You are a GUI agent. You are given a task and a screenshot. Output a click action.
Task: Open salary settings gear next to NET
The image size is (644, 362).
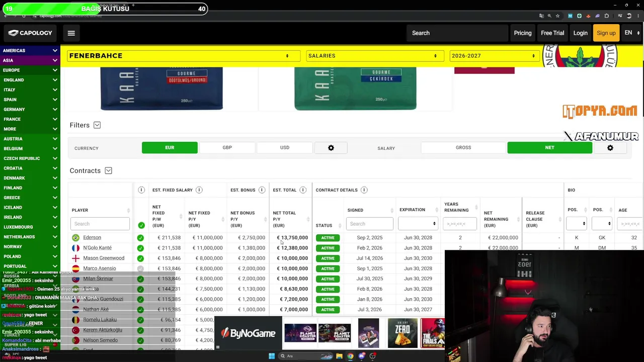[610, 148]
